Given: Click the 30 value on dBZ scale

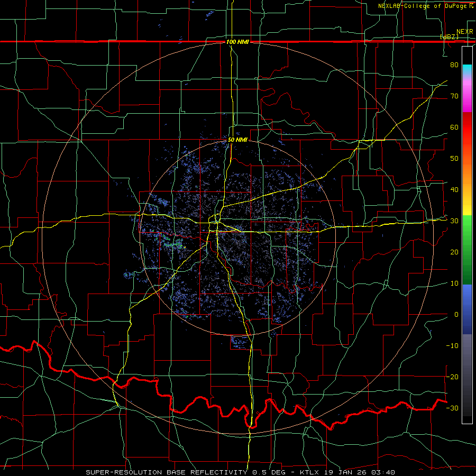Looking at the screenshot, I should [x=454, y=221].
